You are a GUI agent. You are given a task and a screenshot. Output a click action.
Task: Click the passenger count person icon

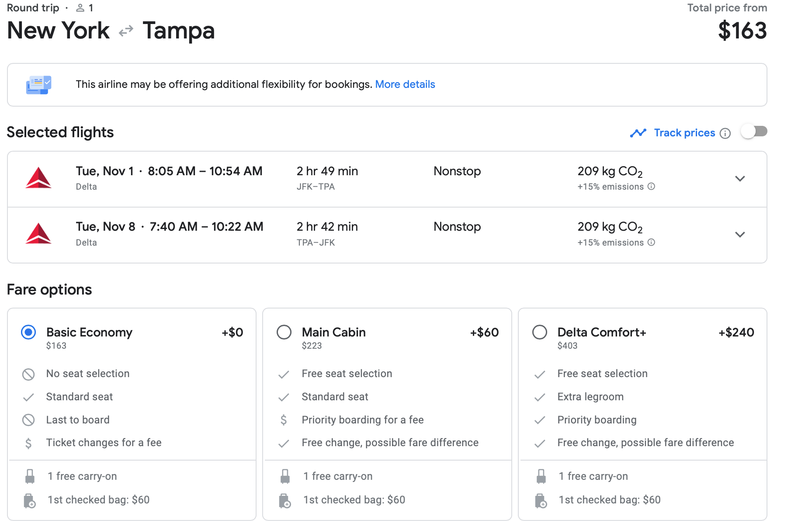tap(80, 8)
